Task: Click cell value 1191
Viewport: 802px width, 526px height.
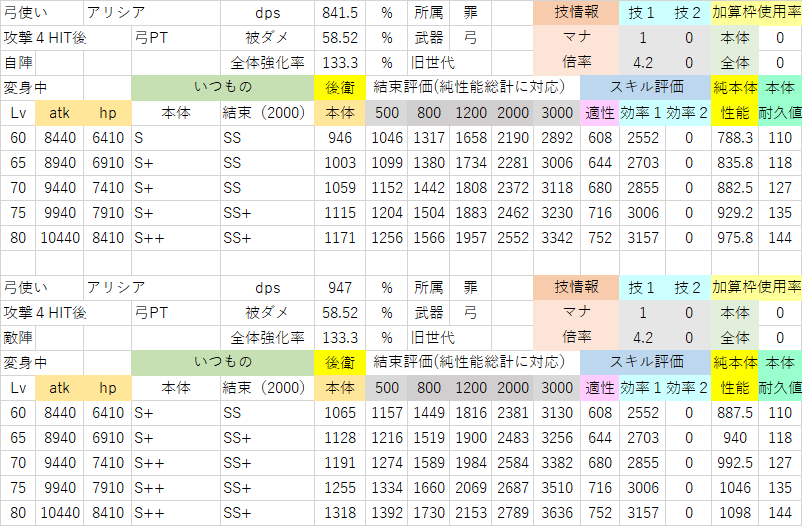Action: (x=340, y=463)
